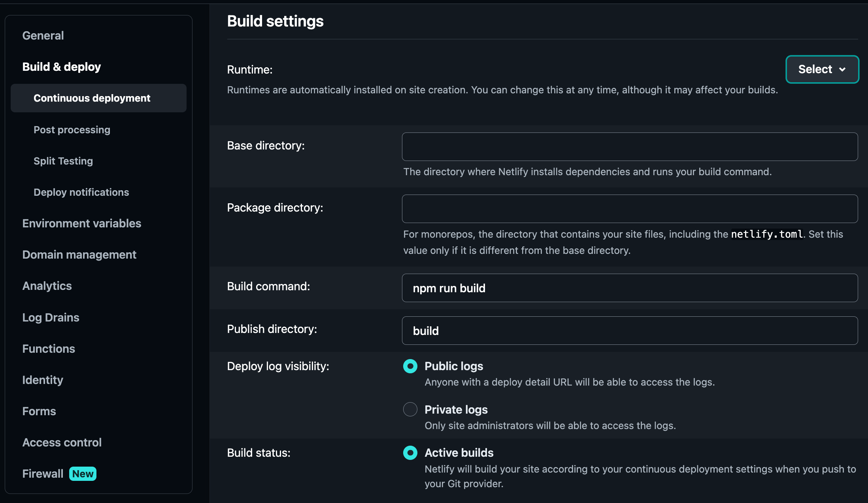Open Domain management settings
Viewport: 868px width, 503px height.
79,255
